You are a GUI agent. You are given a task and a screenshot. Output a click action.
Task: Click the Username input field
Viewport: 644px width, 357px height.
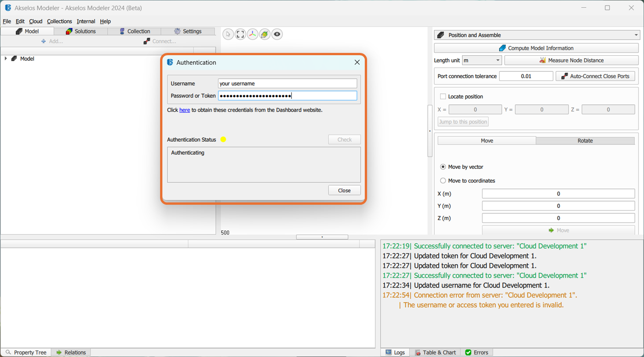click(x=287, y=83)
